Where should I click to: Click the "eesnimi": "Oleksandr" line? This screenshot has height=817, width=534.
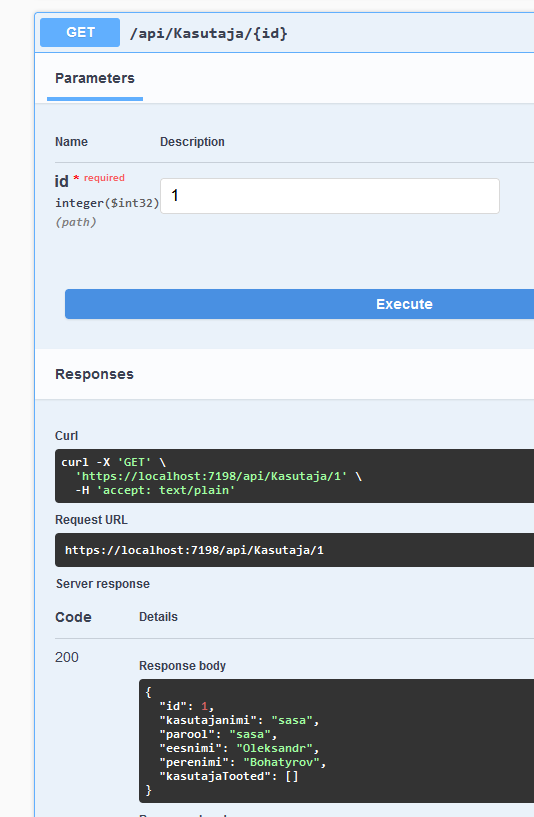(239, 748)
